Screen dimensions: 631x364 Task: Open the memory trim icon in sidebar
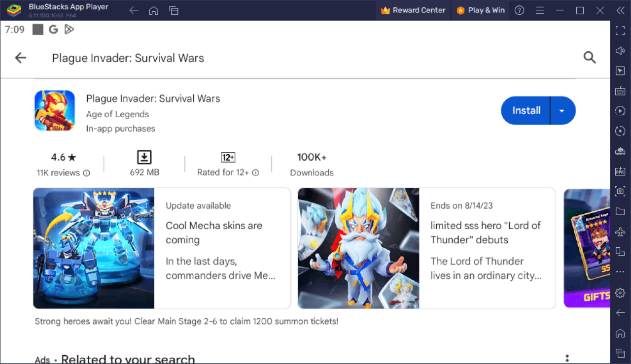620,151
